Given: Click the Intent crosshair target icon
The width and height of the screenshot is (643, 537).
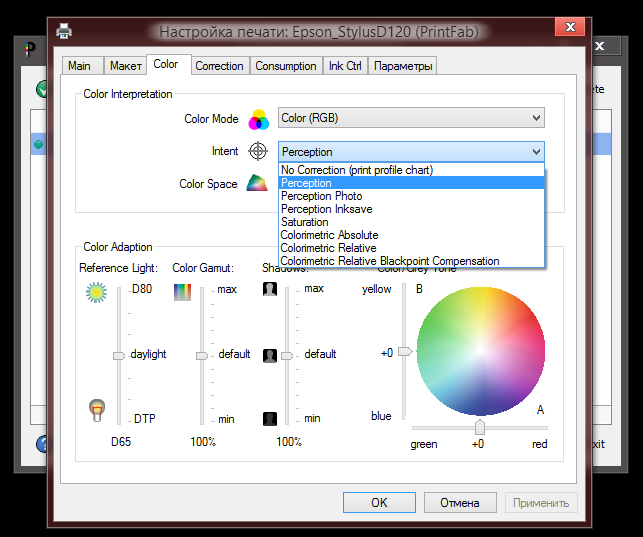Looking at the screenshot, I should pyautogui.click(x=258, y=151).
